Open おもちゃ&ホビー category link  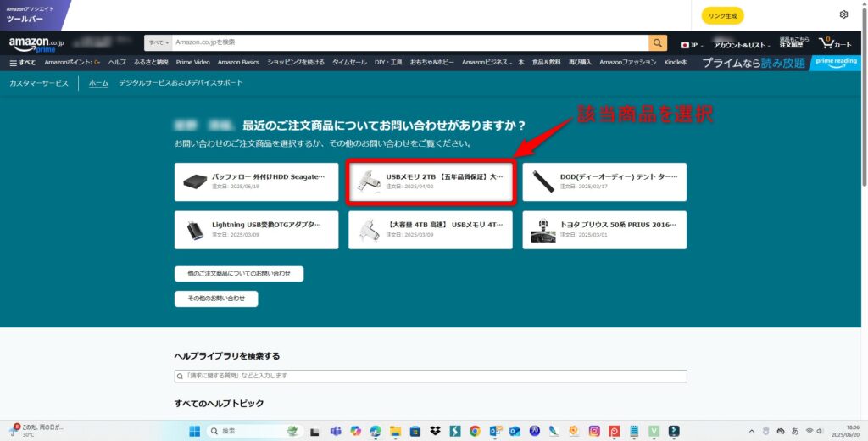431,63
